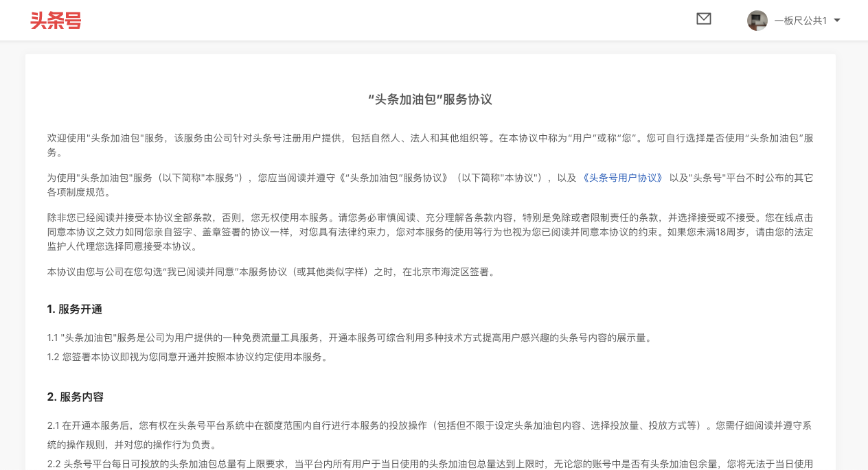Click the heading 1. 服务开通
This screenshot has width=868, height=470.
pos(75,309)
